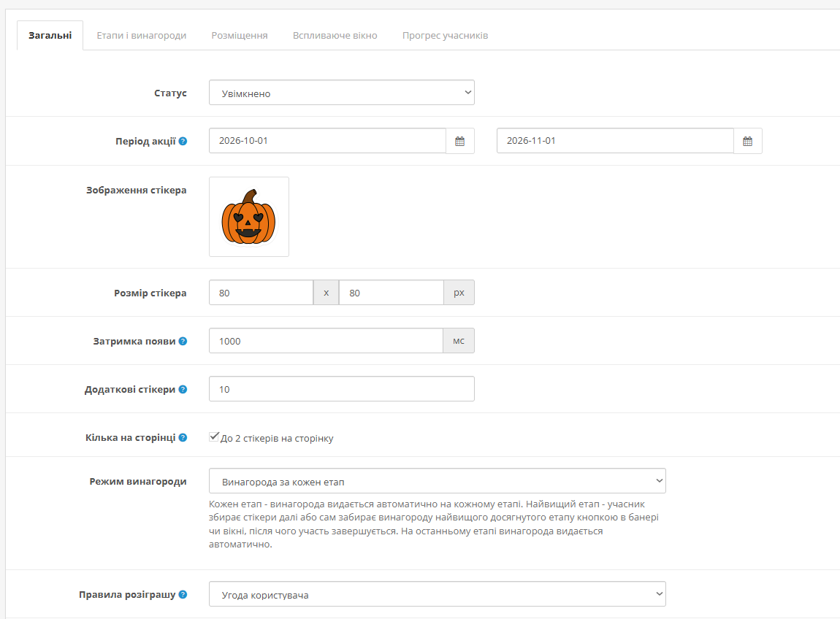Screen dimensions: 840x619
Task: Click the 'Статус' label
Action: click(x=170, y=93)
